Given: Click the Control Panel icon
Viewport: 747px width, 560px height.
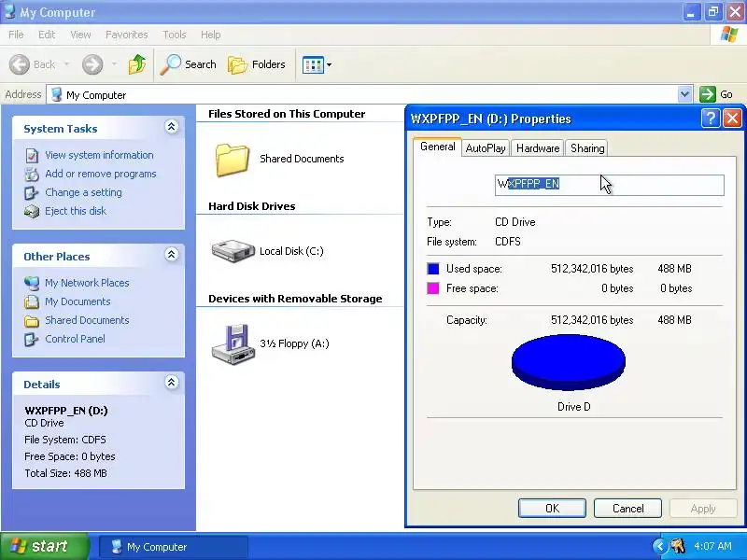Looking at the screenshot, I should [x=32, y=339].
